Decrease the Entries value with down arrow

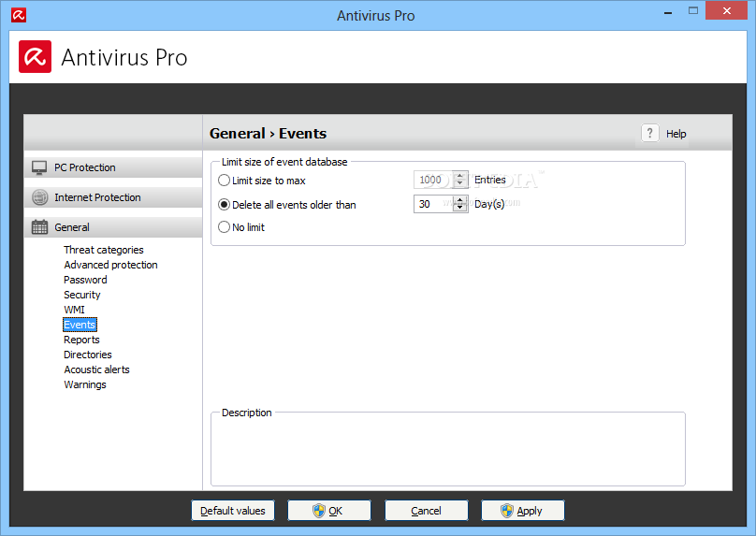tap(460, 183)
